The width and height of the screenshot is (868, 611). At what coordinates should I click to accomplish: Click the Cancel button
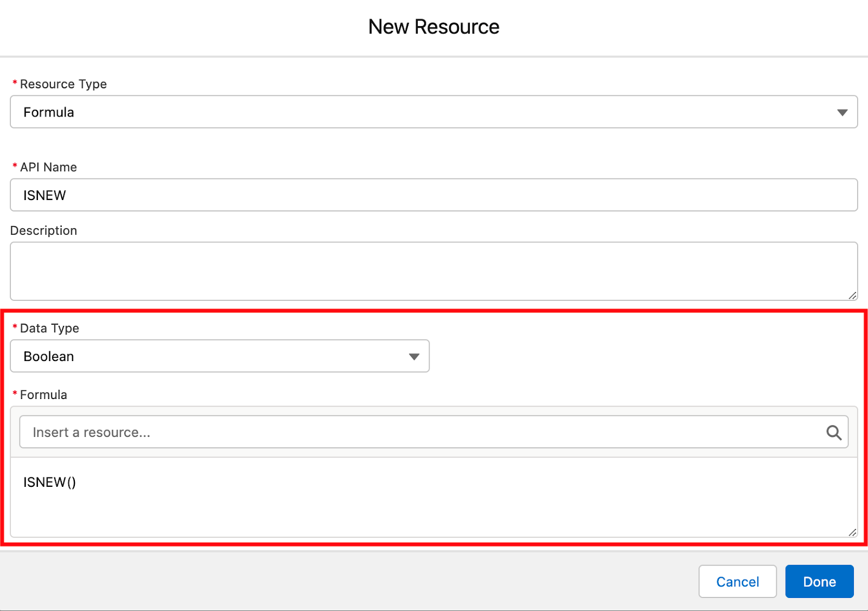[x=737, y=581]
